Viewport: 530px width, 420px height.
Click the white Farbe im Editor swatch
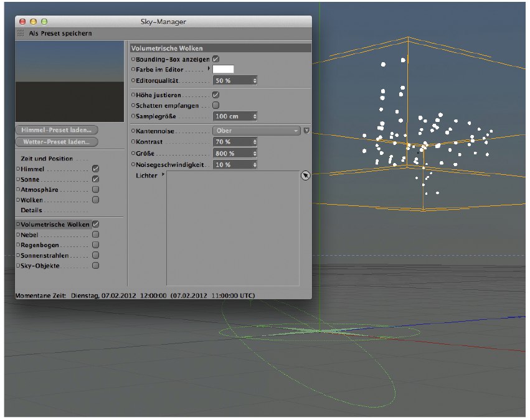click(224, 69)
